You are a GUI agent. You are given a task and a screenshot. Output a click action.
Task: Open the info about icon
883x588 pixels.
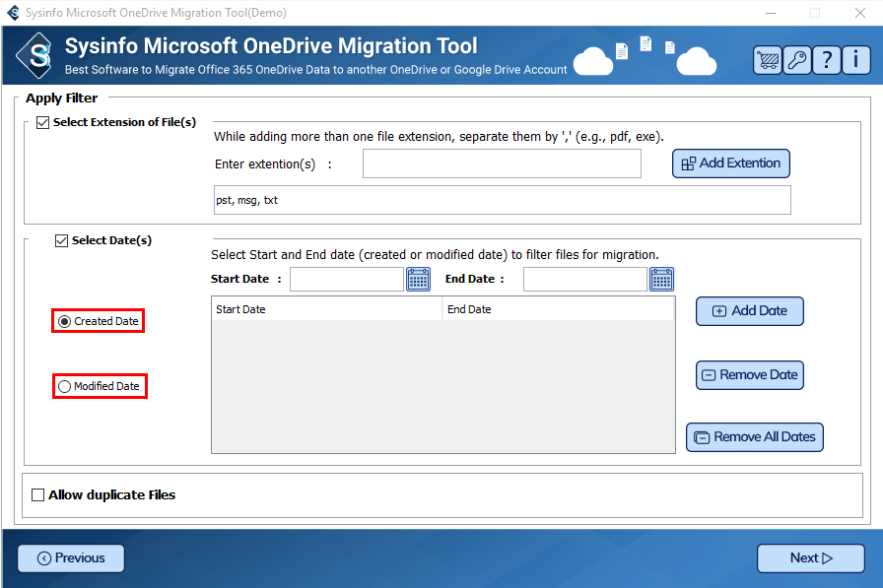pyautogui.click(x=855, y=60)
